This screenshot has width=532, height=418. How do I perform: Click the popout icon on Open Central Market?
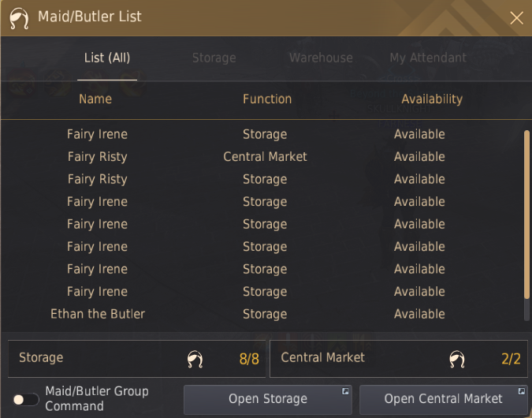tap(522, 391)
